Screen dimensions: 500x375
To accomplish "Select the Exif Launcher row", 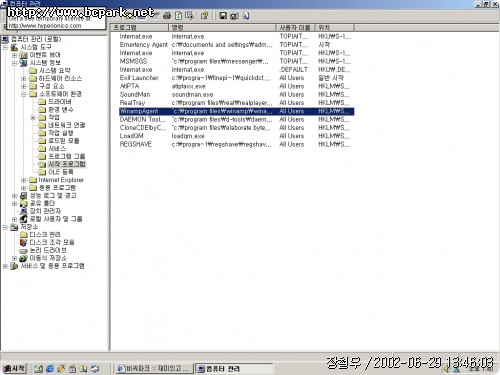I will [236, 78].
